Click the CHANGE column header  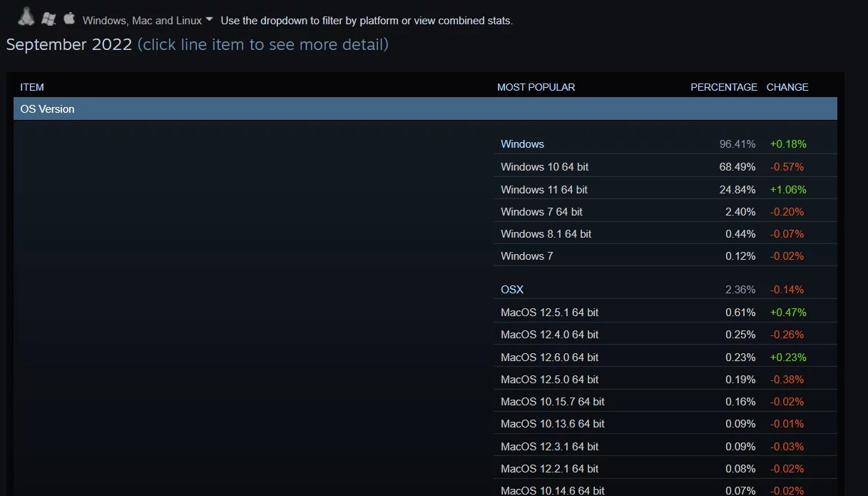(787, 87)
